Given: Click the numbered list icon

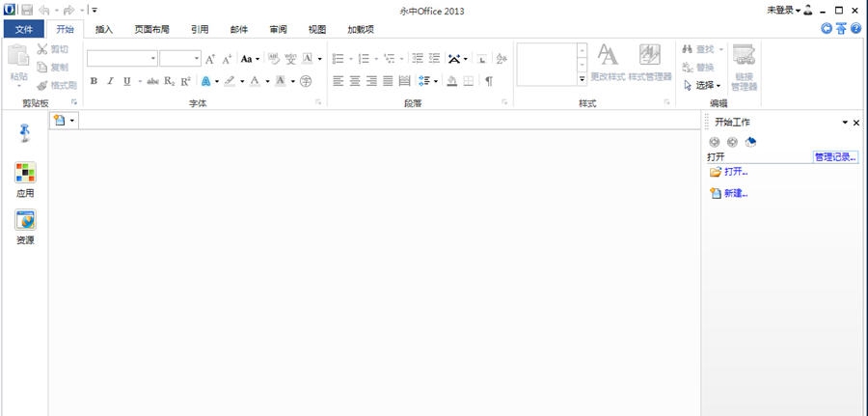Looking at the screenshot, I should (364, 59).
